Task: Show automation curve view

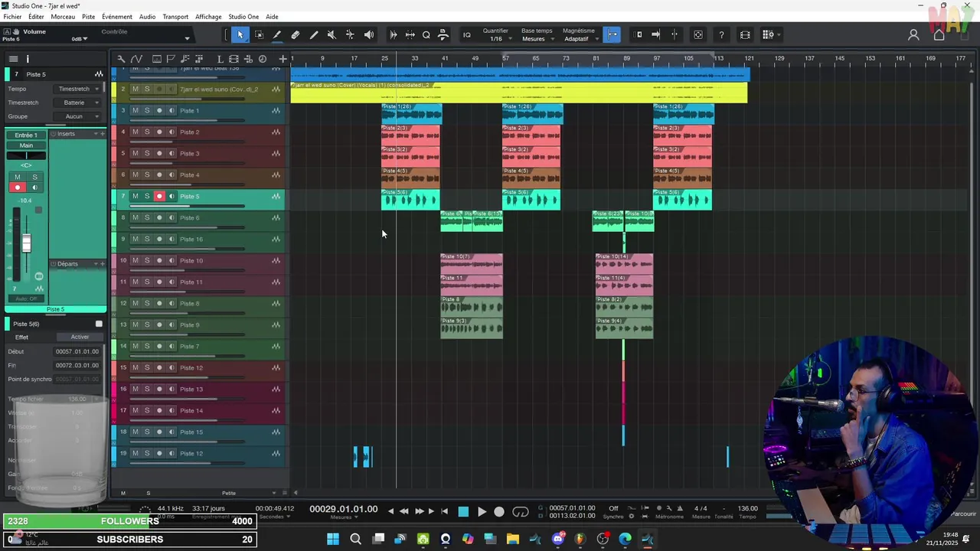Action: (x=136, y=59)
